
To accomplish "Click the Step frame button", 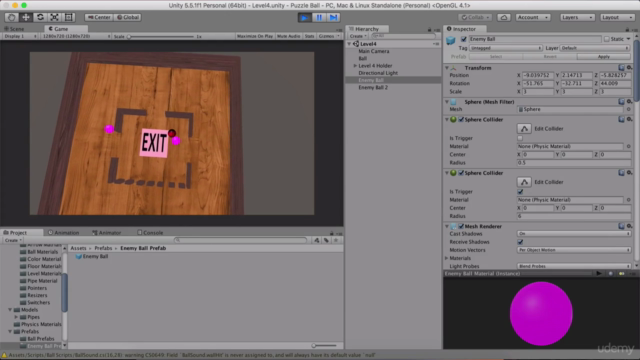I will (333, 18).
